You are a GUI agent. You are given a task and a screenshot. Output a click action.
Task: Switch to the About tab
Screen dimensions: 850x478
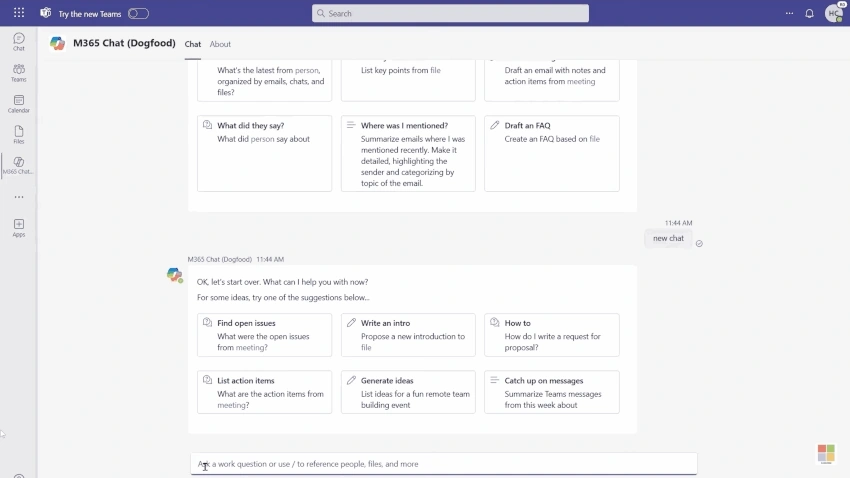220,44
